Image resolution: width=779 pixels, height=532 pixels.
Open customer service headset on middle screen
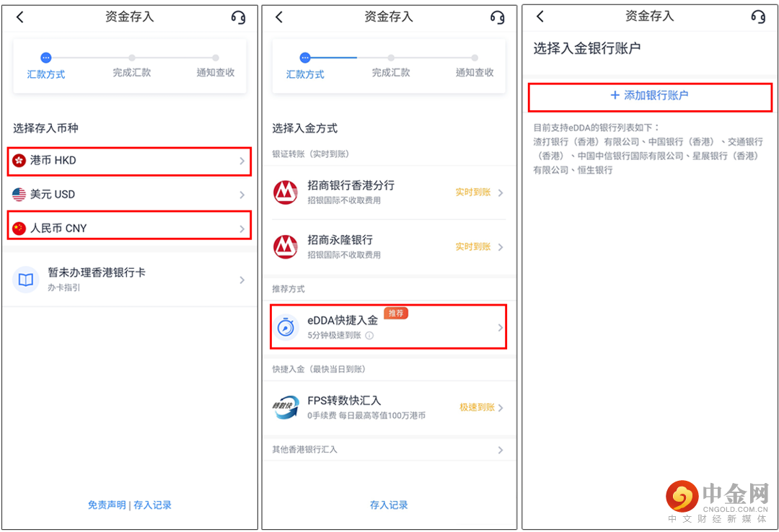click(497, 18)
